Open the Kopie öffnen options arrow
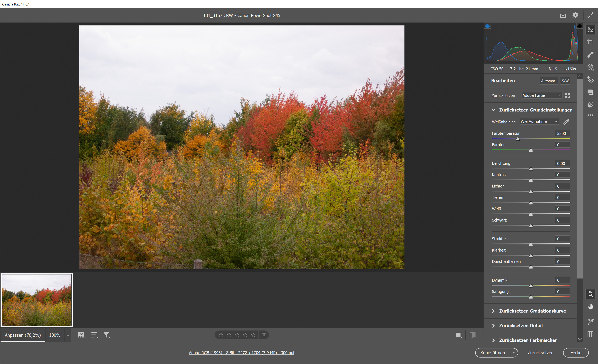The image size is (598, 364). (514, 353)
